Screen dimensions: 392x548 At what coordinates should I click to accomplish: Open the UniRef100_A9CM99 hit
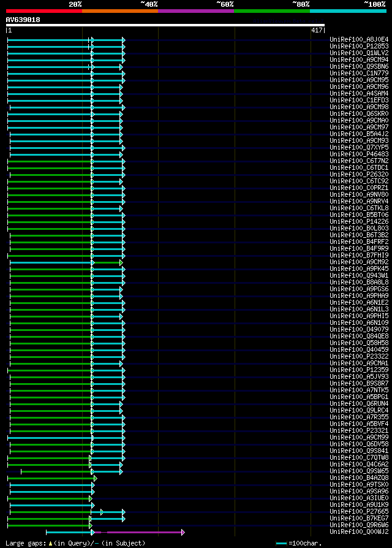[359, 437]
